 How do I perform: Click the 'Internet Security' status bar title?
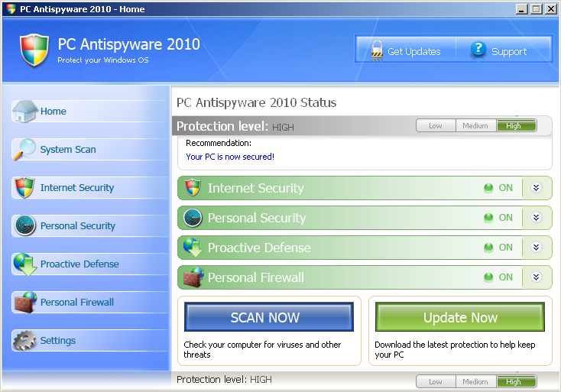tap(256, 188)
